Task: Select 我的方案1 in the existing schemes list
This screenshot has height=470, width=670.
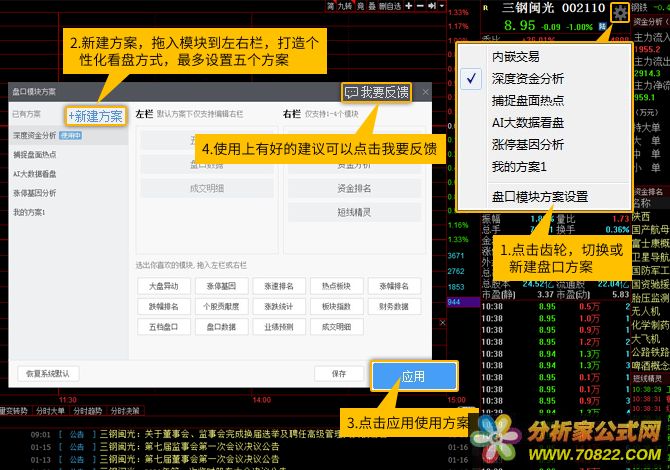Action: click(68, 212)
